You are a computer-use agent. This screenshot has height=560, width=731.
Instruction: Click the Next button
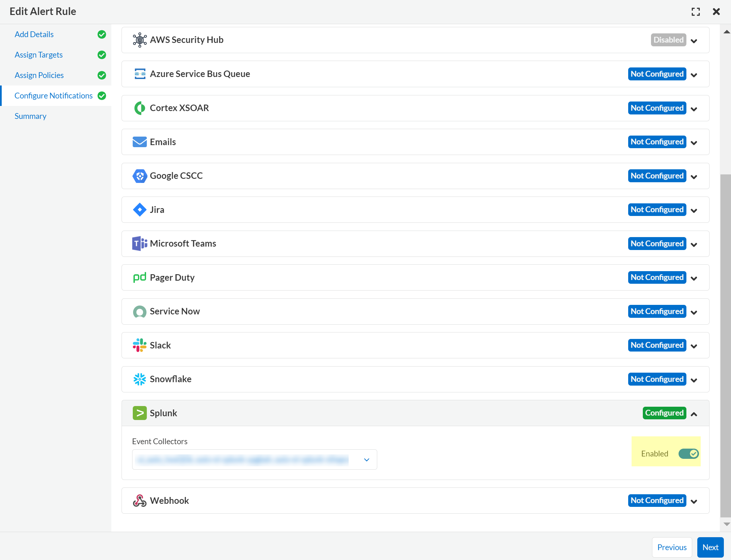pos(710,547)
